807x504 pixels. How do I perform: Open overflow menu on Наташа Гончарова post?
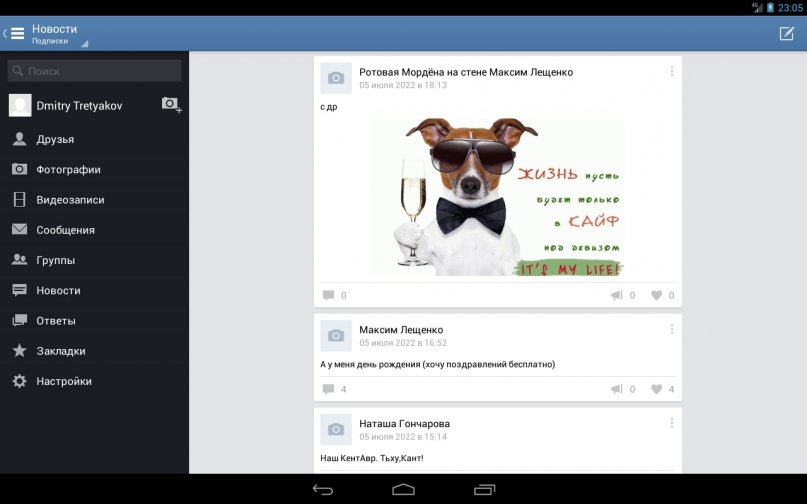click(672, 424)
